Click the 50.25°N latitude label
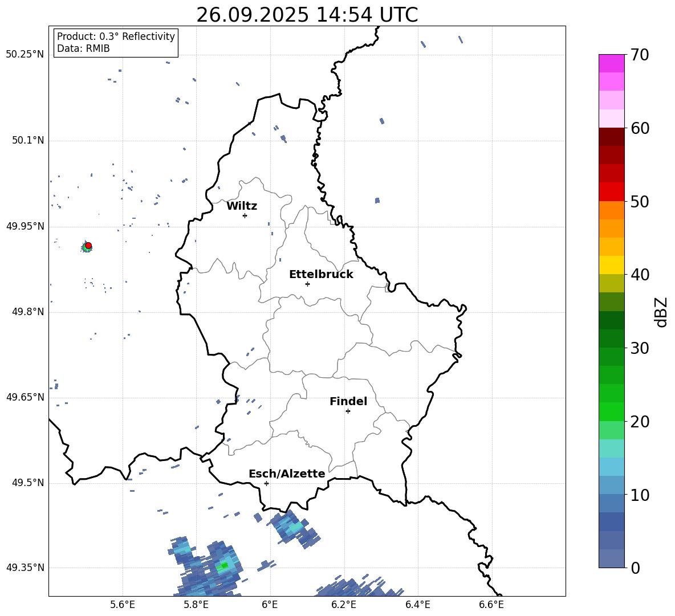 (x=25, y=55)
